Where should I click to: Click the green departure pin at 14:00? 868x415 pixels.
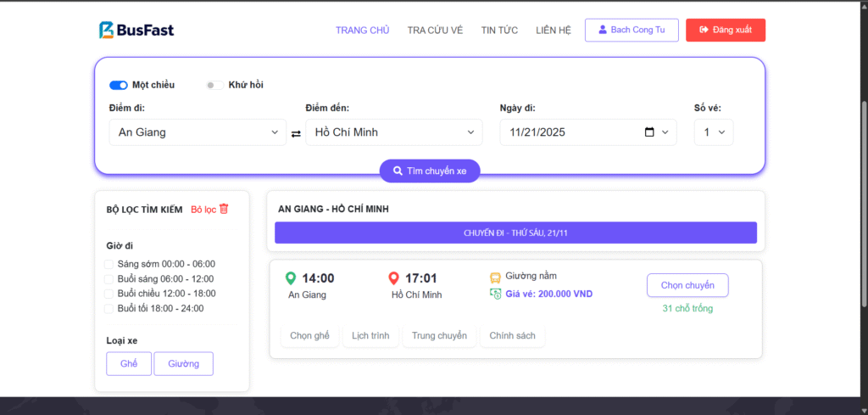[291, 278]
